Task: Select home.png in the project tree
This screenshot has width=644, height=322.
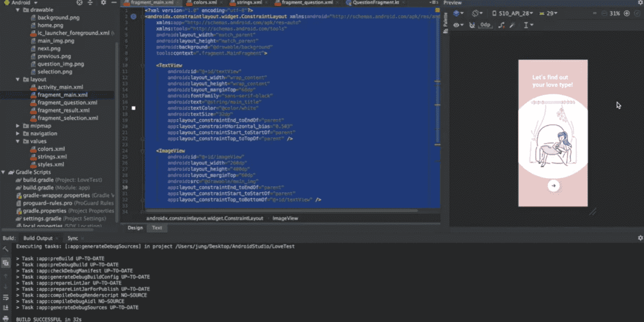Action: click(x=46, y=25)
